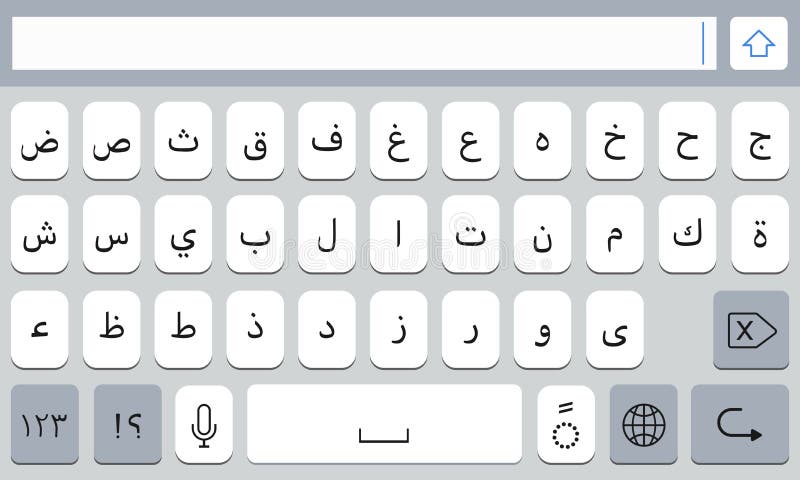Tap the ل lam key

point(327,234)
